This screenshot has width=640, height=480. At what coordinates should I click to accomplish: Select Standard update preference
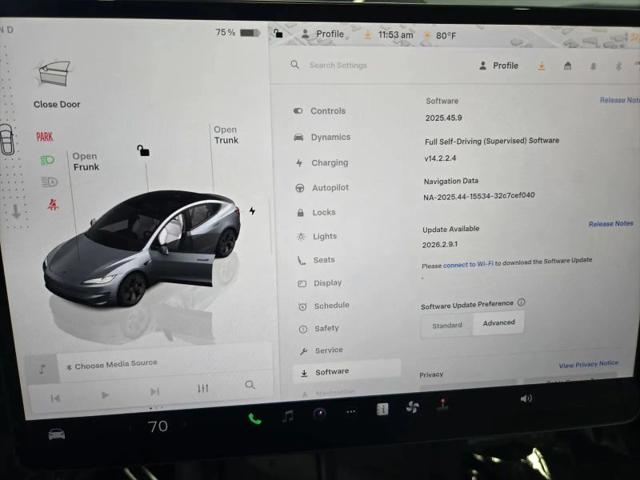[447, 325]
